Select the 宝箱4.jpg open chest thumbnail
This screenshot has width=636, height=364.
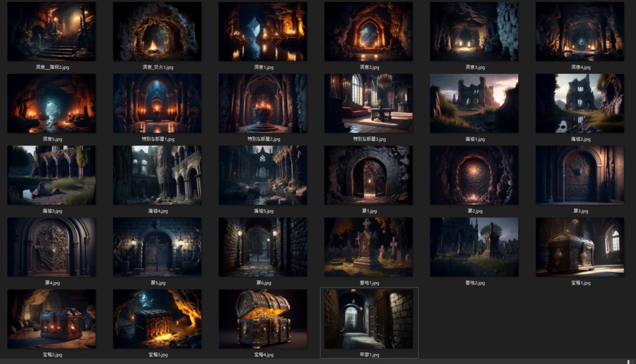(263, 319)
